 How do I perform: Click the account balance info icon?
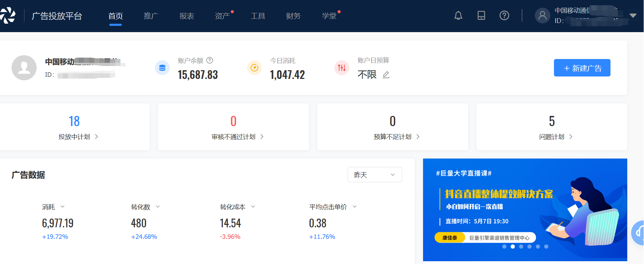209,60
